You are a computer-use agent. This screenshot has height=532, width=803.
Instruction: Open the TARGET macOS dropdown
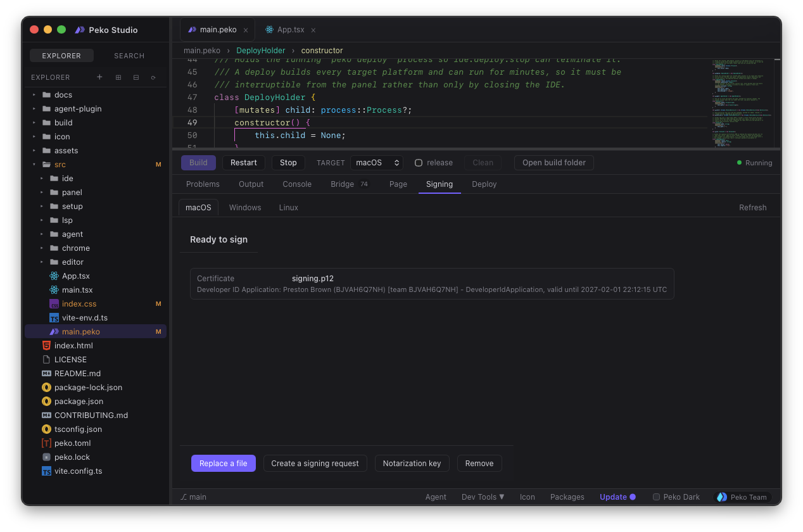click(x=377, y=163)
